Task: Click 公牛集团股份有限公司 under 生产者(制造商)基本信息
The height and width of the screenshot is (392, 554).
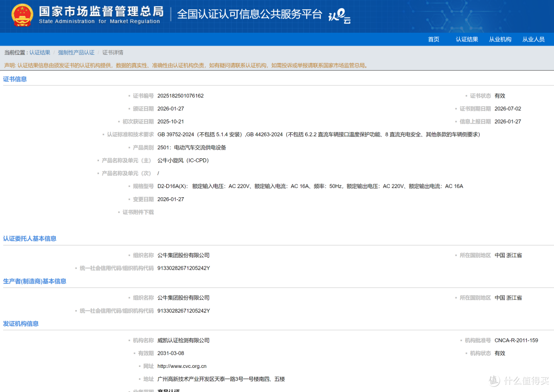Action: [x=183, y=298]
